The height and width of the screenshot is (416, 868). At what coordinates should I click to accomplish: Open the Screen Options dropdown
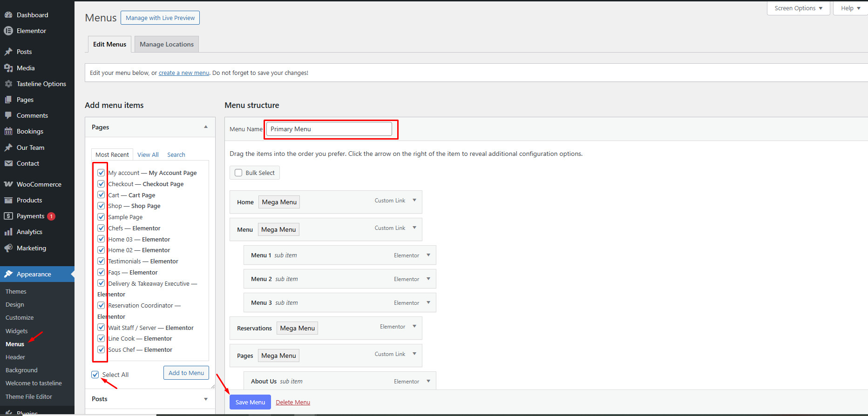click(798, 8)
